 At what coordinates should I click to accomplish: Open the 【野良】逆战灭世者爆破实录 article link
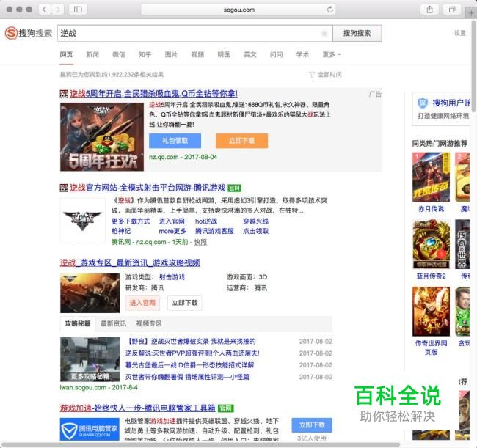point(191,342)
